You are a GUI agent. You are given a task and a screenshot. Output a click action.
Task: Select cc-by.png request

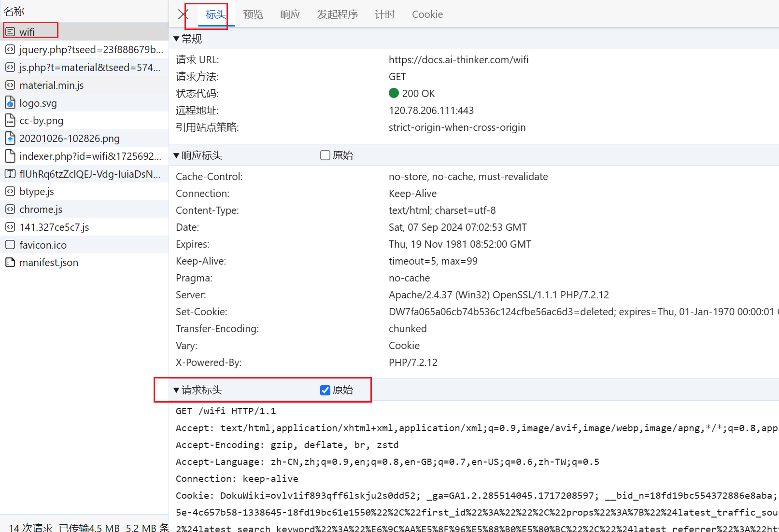(85, 120)
